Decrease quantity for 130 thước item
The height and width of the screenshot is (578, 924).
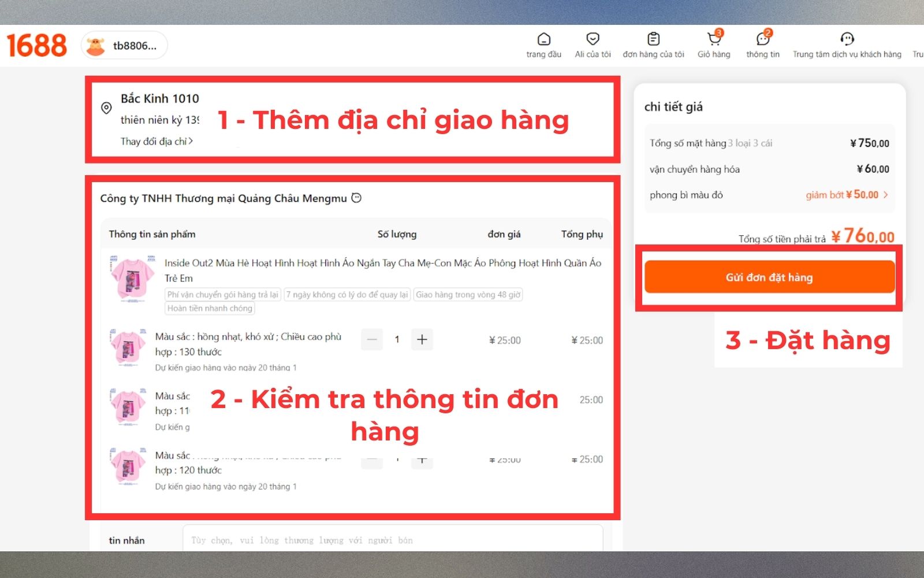372,339
